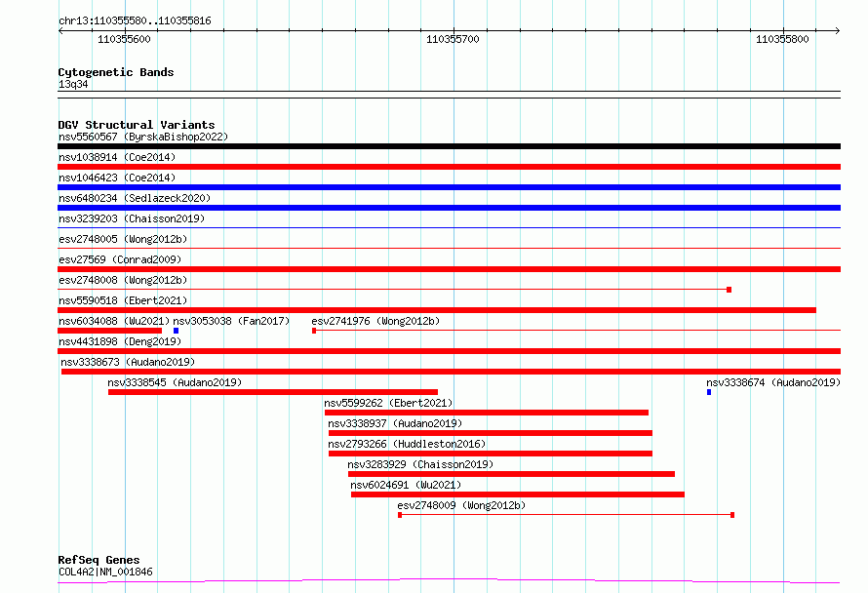Open esv2748005 (Wong2012b) label
Image resolution: width=868 pixels, height=593 pixels.
[123, 239]
